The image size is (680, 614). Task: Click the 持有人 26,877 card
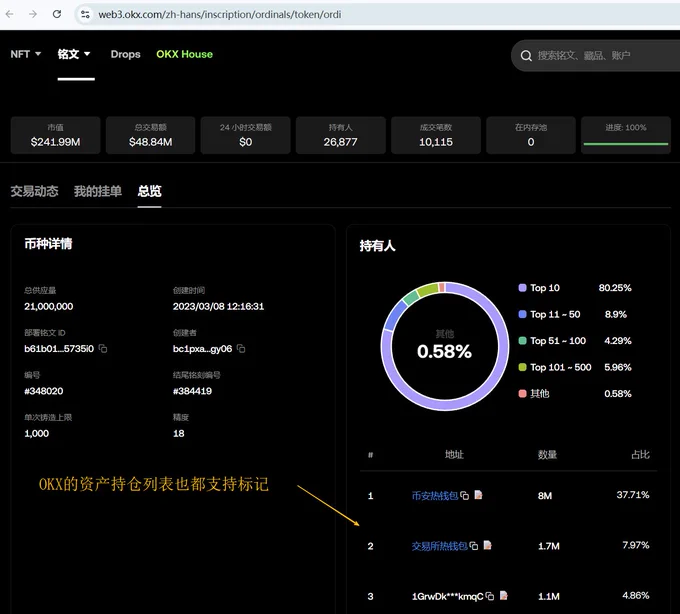340,135
